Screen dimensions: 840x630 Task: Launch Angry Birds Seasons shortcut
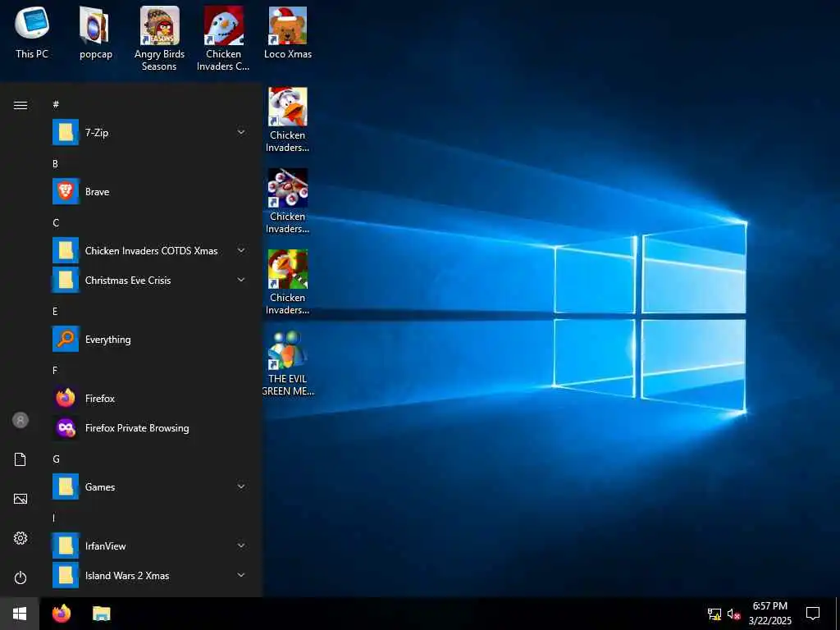coord(159,39)
